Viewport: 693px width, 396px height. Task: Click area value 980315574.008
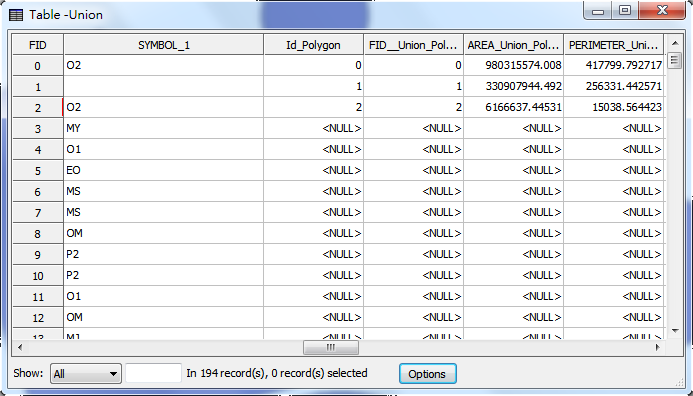coord(514,65)
